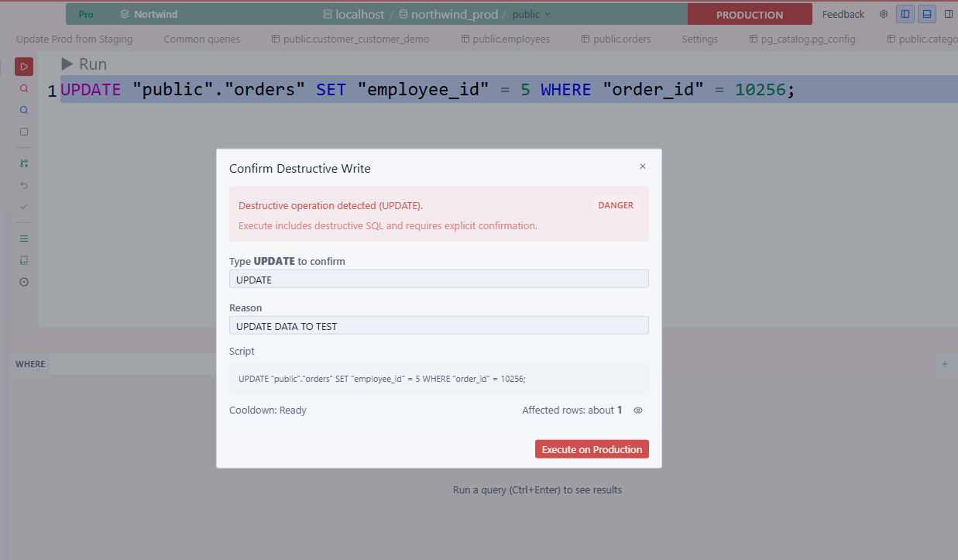Click the green three-lines format icon
This screenshot has width=958, height=560.
click(x=24, y=239)
